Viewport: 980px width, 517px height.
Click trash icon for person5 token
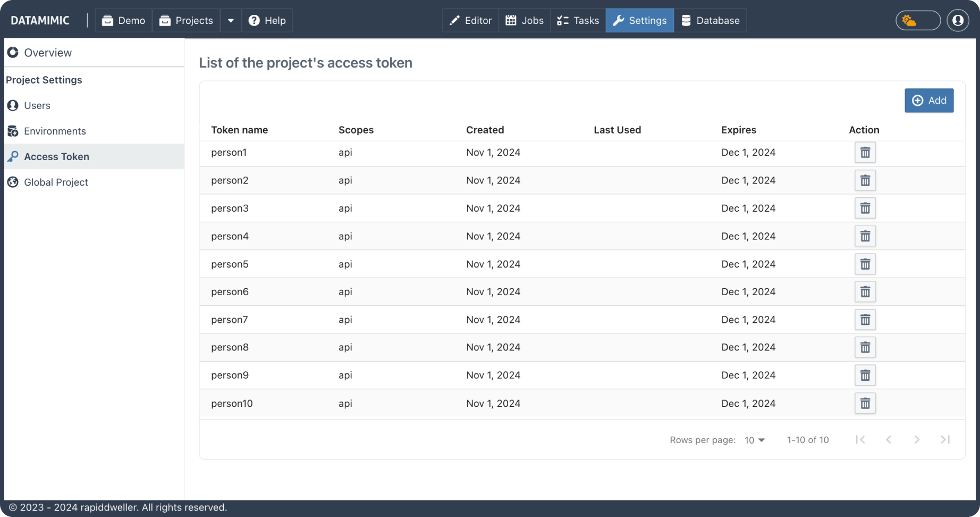[x=865, y=264]
